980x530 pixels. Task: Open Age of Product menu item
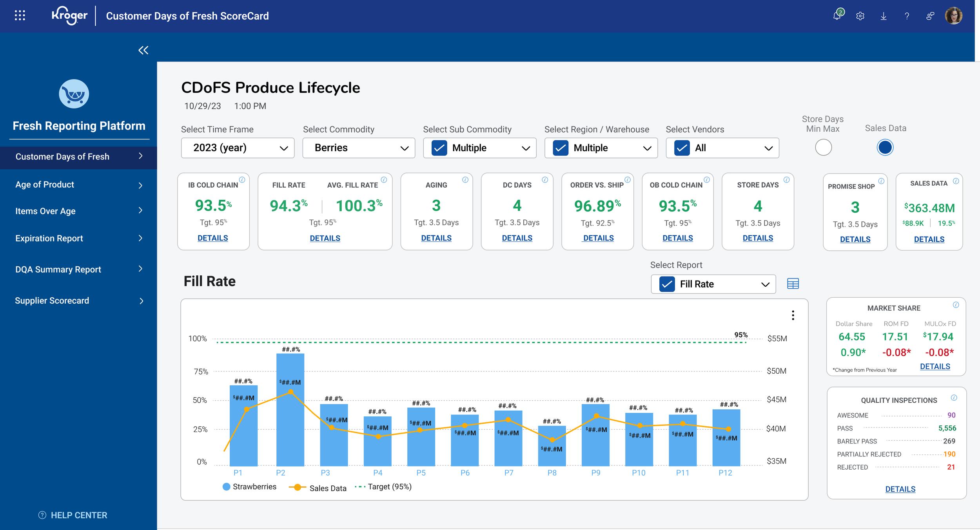click(x=78, y=185)
